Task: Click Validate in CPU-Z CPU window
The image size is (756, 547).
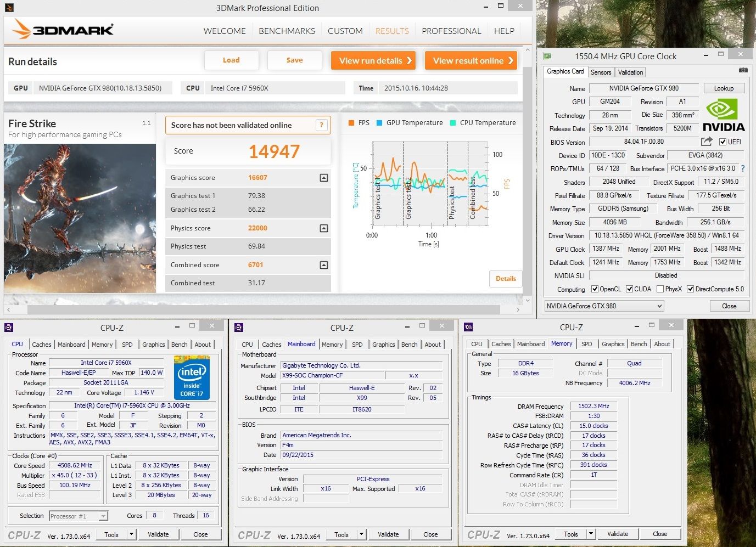Action: click(158, 534)
